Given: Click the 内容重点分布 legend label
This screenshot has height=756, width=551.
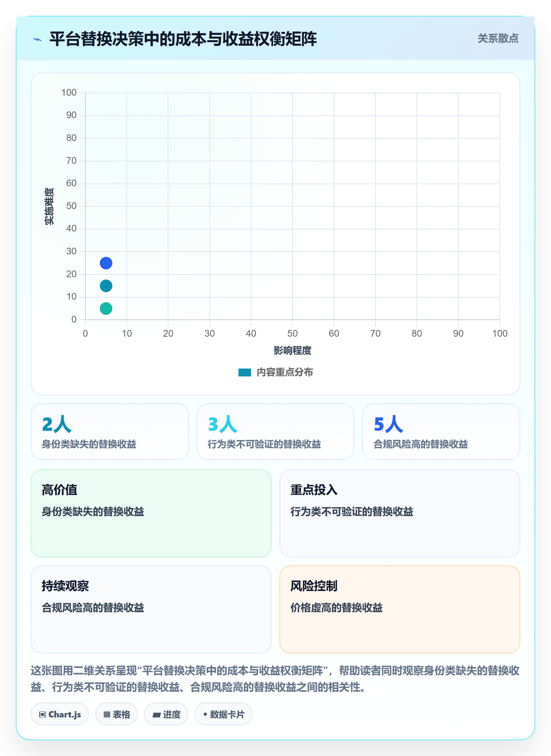Looking at the screenshot, I should point(285,372).
